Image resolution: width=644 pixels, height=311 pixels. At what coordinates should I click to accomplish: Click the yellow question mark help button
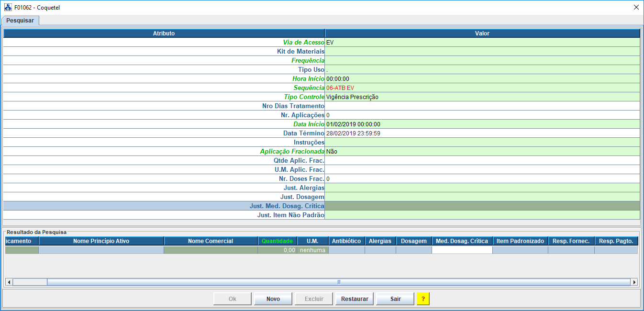[423, 299]
